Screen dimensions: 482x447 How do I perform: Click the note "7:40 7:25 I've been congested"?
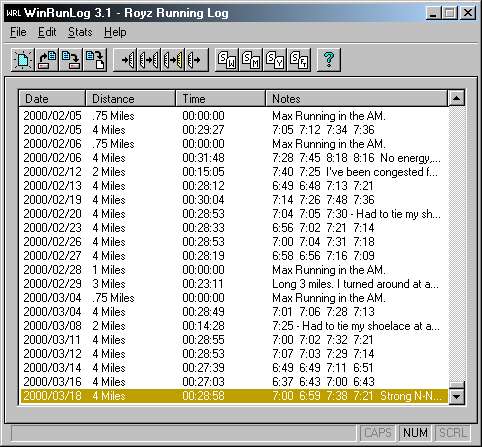(355, 172)
